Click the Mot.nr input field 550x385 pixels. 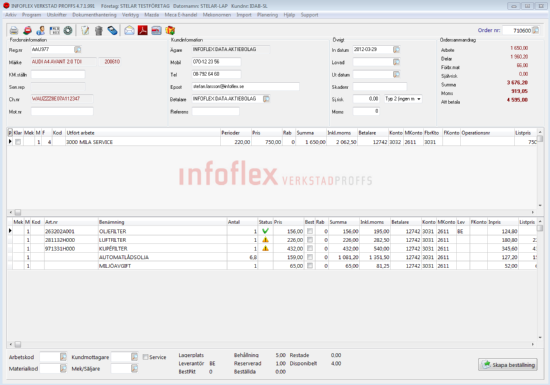tap(62, 112)
